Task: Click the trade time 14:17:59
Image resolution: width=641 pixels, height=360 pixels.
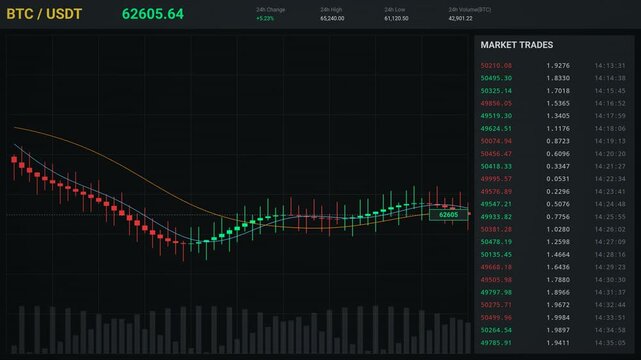Action: (610, 116)
